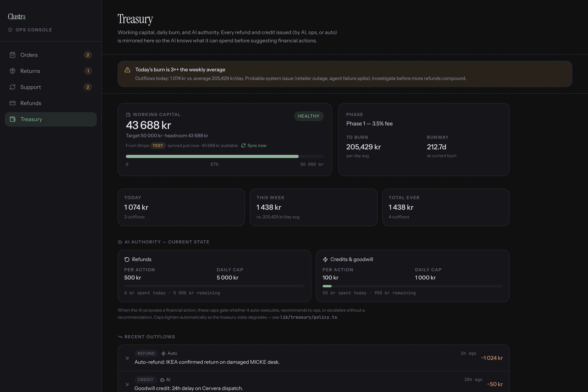
Task: Click the Returns package icon
Action: 13,71
